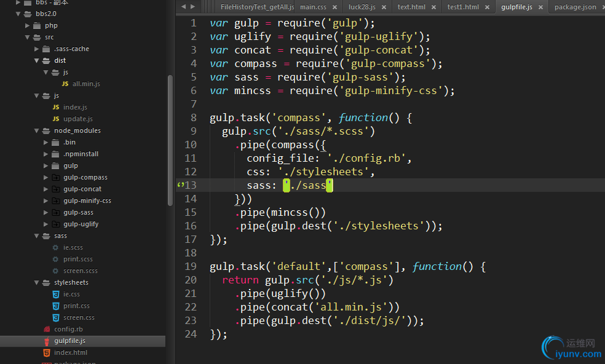Open print.scss in the sidebar
The height and width of the screenshot is (364, 605).
[x=78, y=259]
